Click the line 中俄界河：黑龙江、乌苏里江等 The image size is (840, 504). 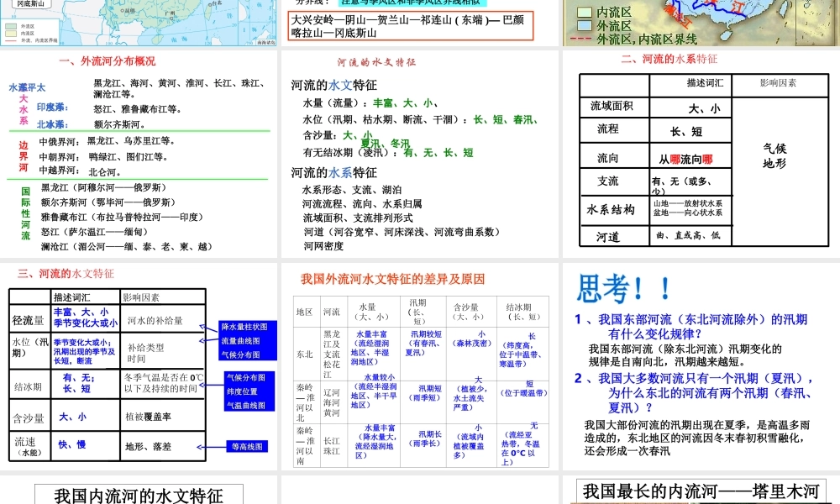pos(107,141)
